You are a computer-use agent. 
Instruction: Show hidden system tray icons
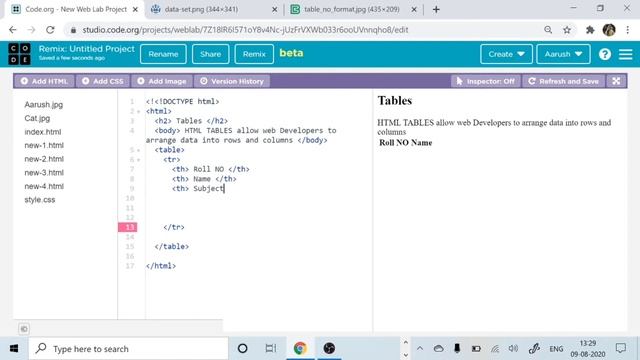tap(420, 349)
